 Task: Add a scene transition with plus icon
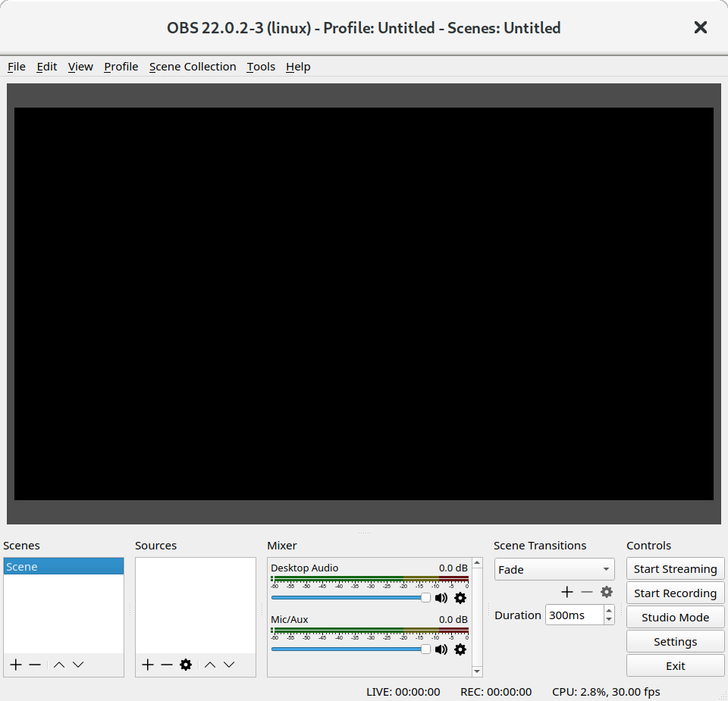tap(567, 592)
